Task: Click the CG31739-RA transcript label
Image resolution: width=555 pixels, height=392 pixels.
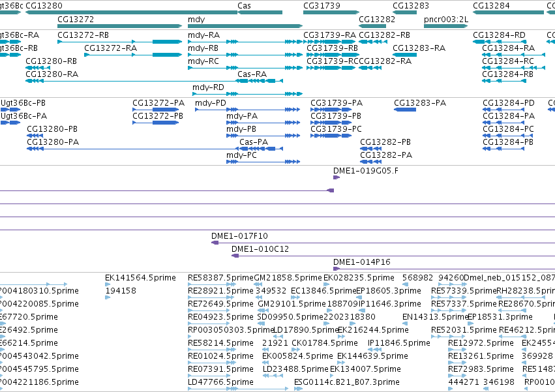Action: (329, 35)
